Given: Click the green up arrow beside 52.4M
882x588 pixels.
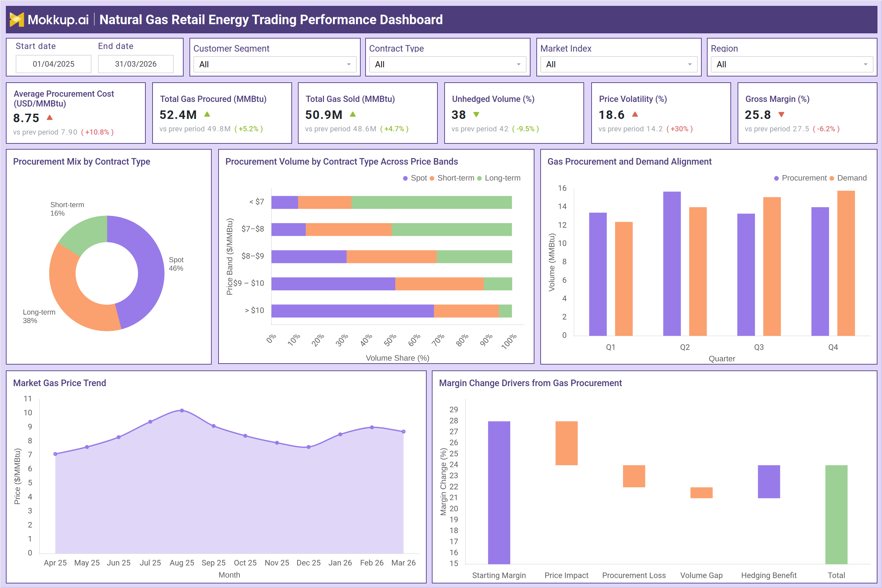Looking at the screenshot, I should click(x=207, y=114).
